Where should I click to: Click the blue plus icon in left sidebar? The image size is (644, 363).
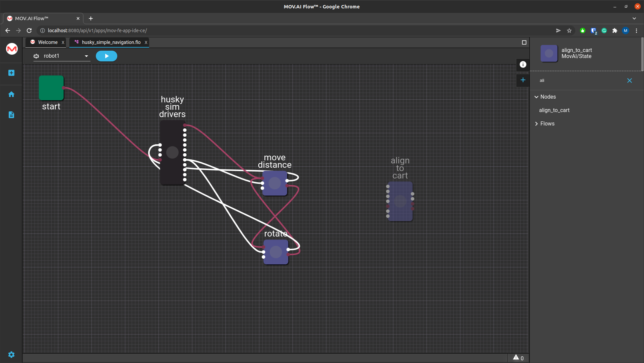(11, 73)
